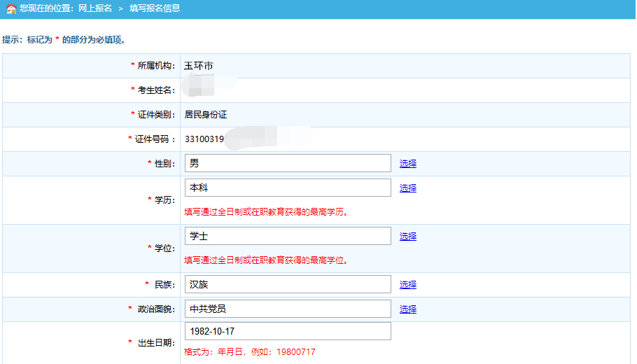Click into the 学位 field showing 学士
The image size is (637, 364).
[x=288, y=236]
